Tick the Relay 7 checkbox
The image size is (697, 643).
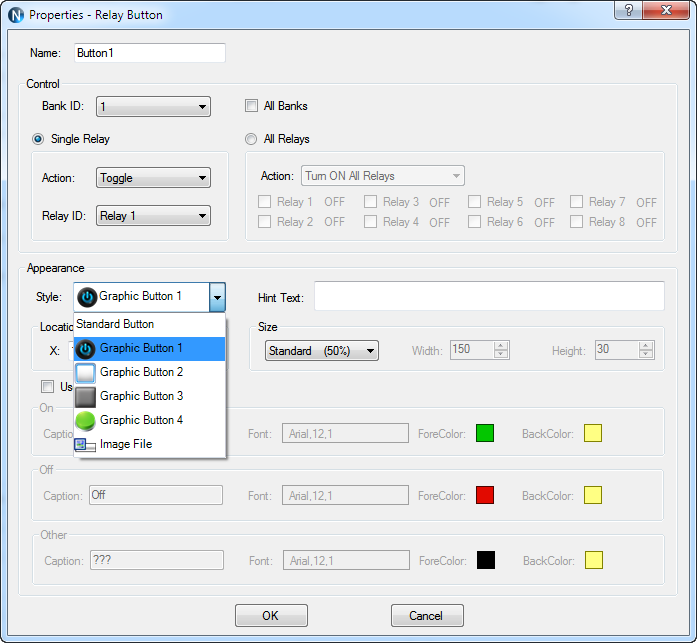[x=577, y=202]
